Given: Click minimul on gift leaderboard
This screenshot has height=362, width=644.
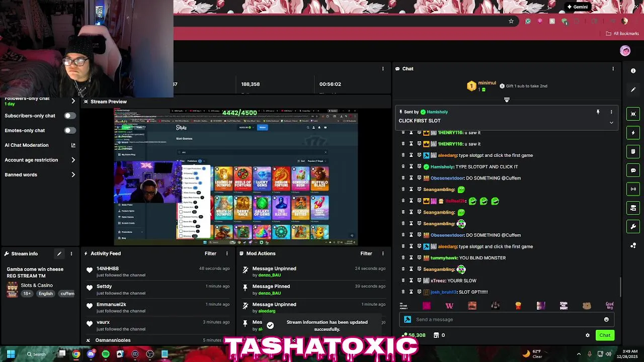Looking at the screenshot, I should pyautogui.click(x=487, y=83).
